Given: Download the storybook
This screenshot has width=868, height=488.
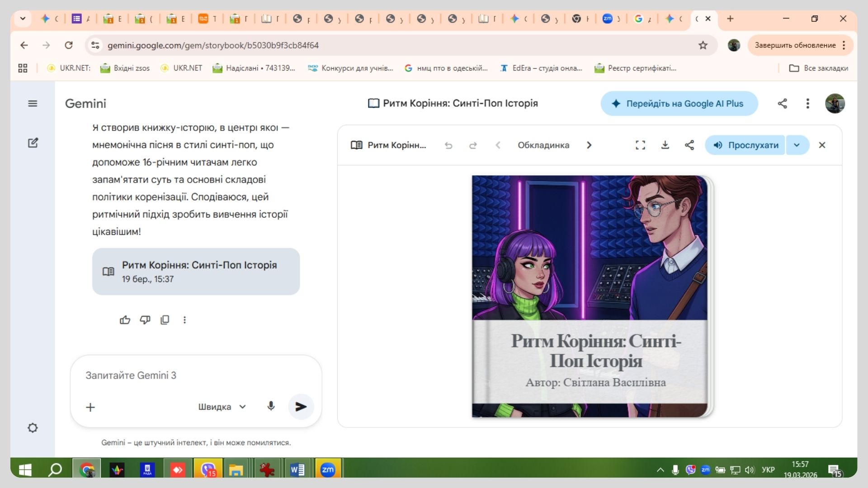Looking at the screenshot, I should coord(665,145).
